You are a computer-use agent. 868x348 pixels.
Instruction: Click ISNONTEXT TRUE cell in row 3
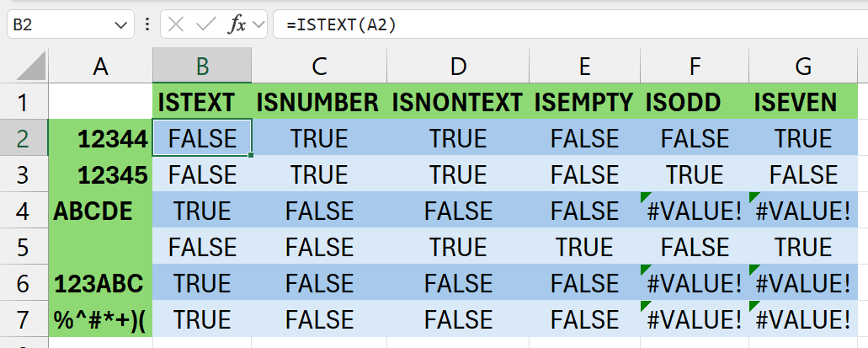(458, 174)
